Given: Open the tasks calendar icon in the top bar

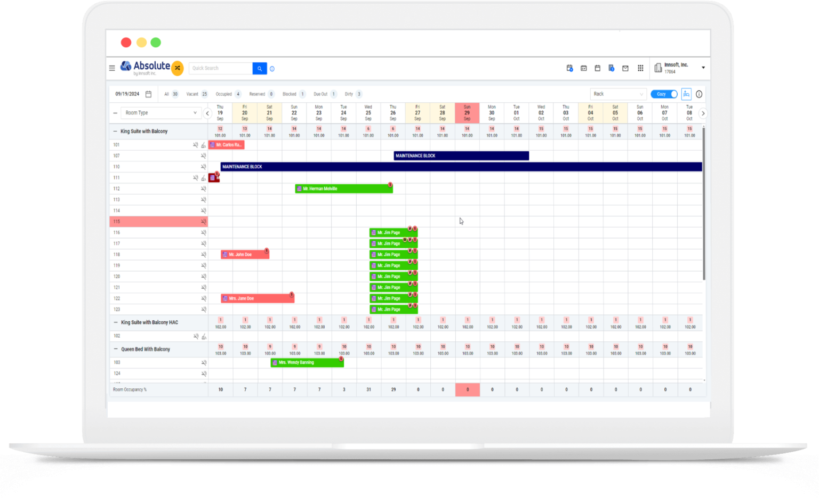Looking at the screenshot, I should pos(584,68).
